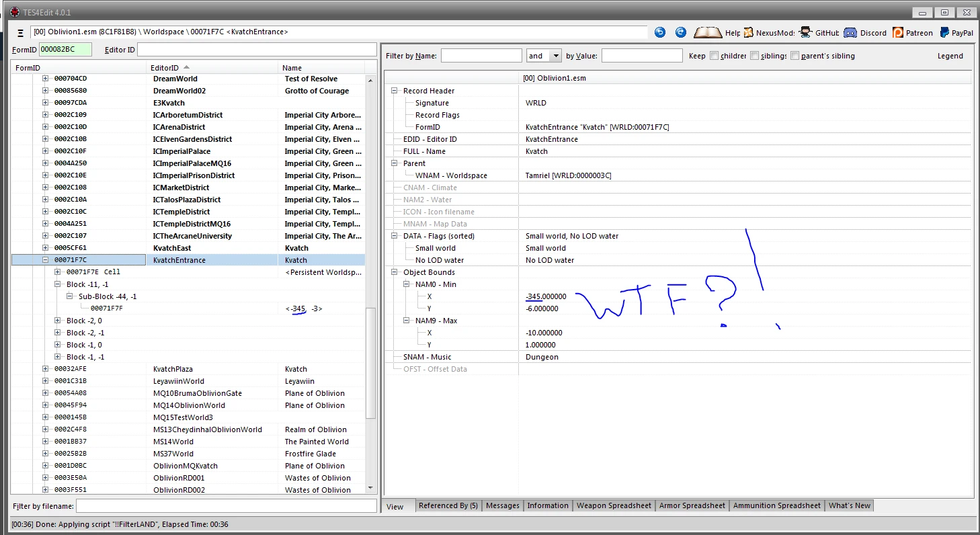Navigate back with the blue back arrow
This screenshot has height=535, width=980.
click(660, 32)
